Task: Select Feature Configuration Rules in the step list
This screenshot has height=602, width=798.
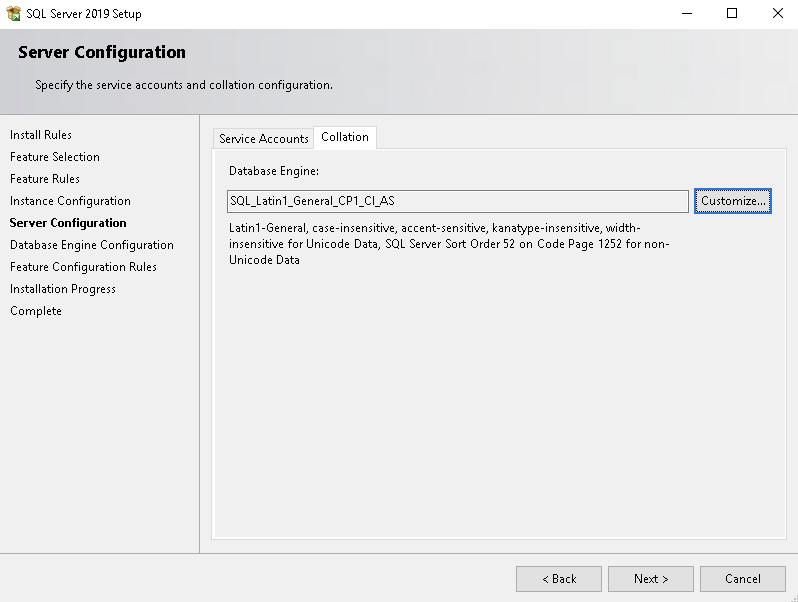Action: (x=83, y=267)
